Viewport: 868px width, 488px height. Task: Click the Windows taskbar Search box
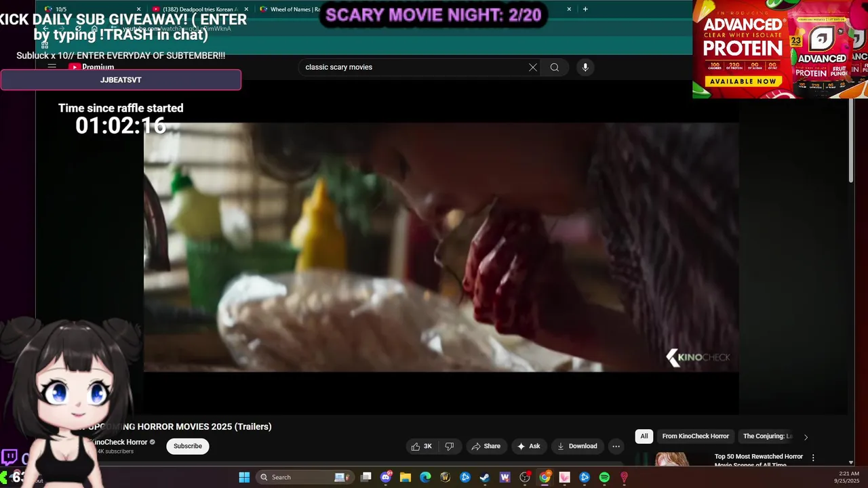[304, 477]
